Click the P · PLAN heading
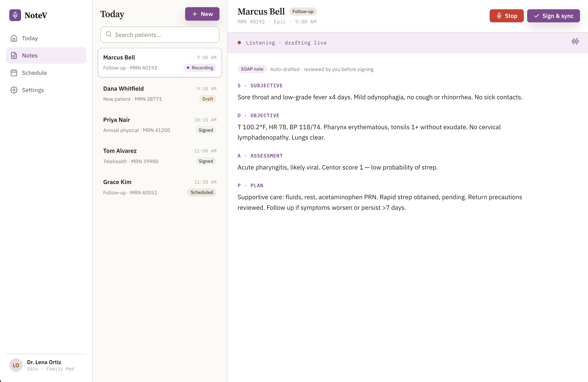Viewport: 588px width, 382px height. [x=250, y=186]
